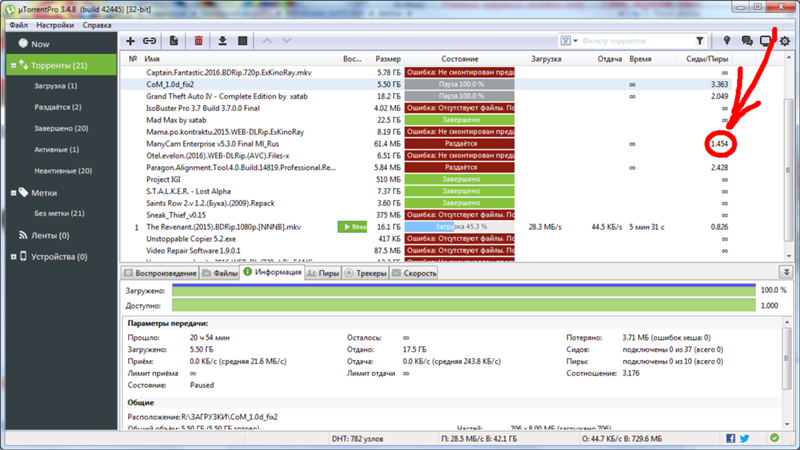
Task: Switch to the Пиры tab
Action: click(323, 273)
